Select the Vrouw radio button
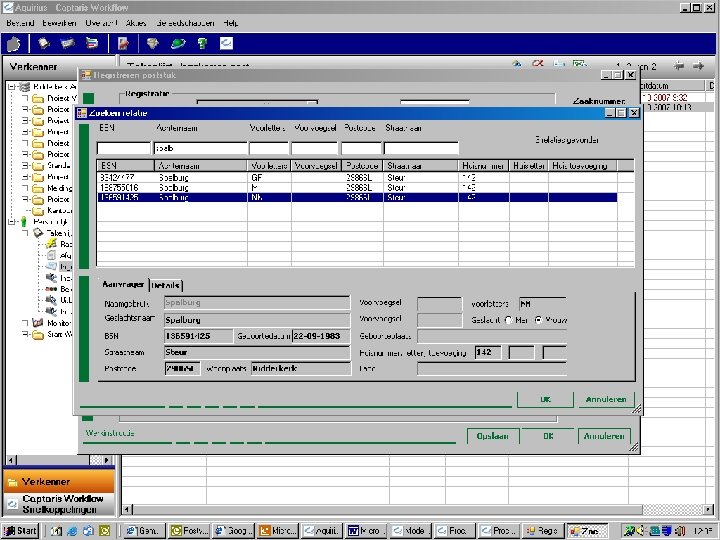 point(539,320)
